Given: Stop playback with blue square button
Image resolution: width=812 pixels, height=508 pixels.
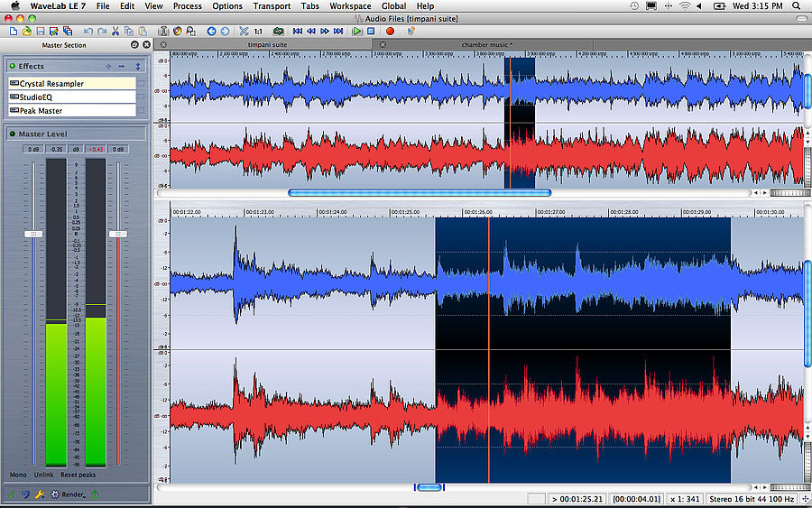Looking at the screenshot, I should point(371,31).
